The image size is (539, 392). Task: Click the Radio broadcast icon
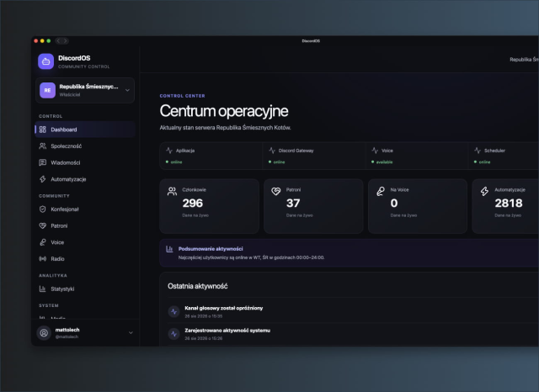(43, 258)
